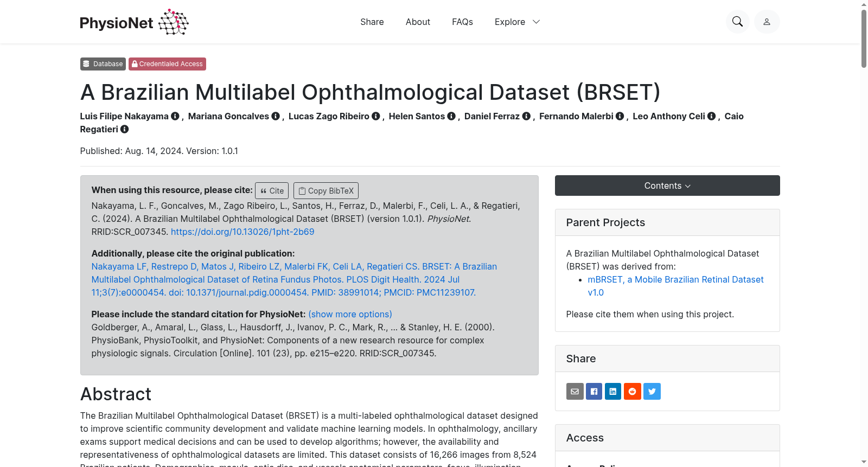This screenshot has width=868, height=467.
Task: Share on Reddit
Action: point(633,392)
